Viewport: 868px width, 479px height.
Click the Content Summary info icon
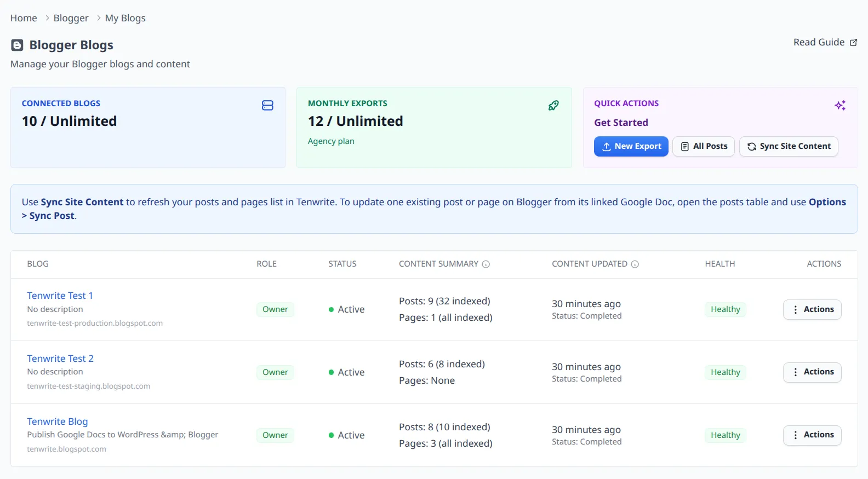pos(486,264)
